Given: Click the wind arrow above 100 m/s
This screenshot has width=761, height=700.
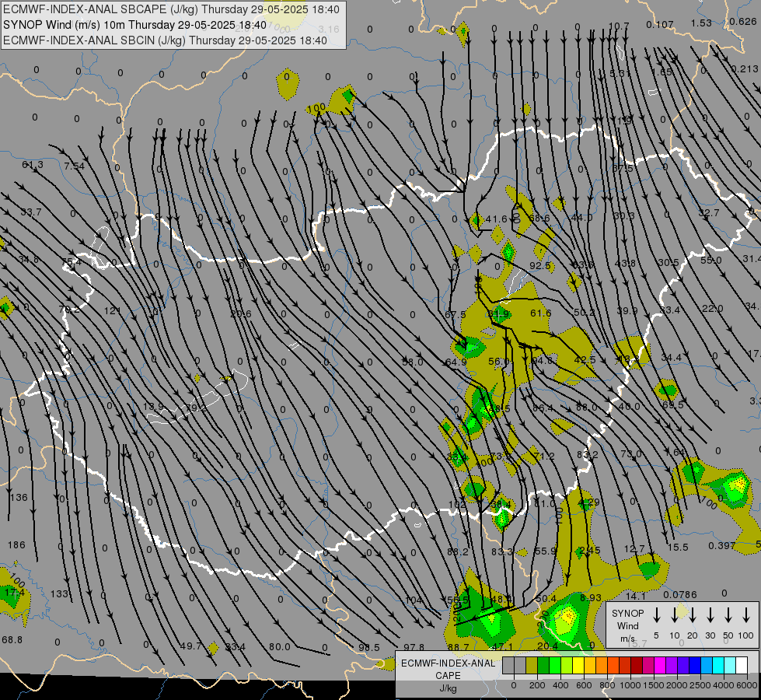Looking at the screenshot, I should 746,615.
